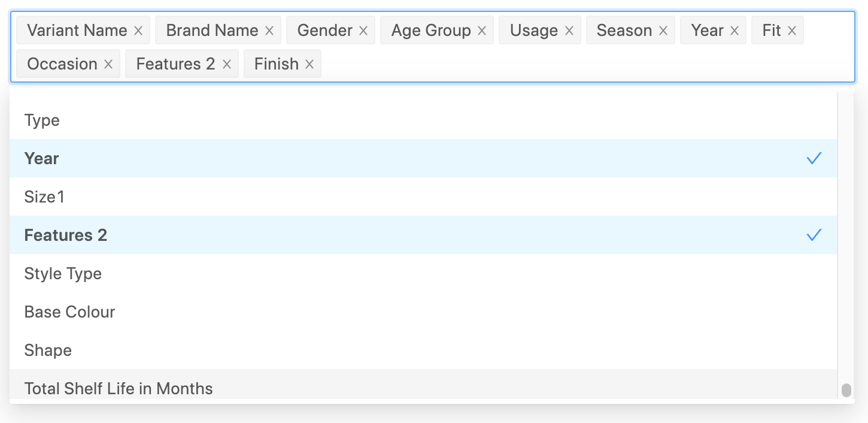The width and height of the screenshot is (868, 423).
Task: Remove the Brand Name filter tag
Action: click(x=269, y=30)
